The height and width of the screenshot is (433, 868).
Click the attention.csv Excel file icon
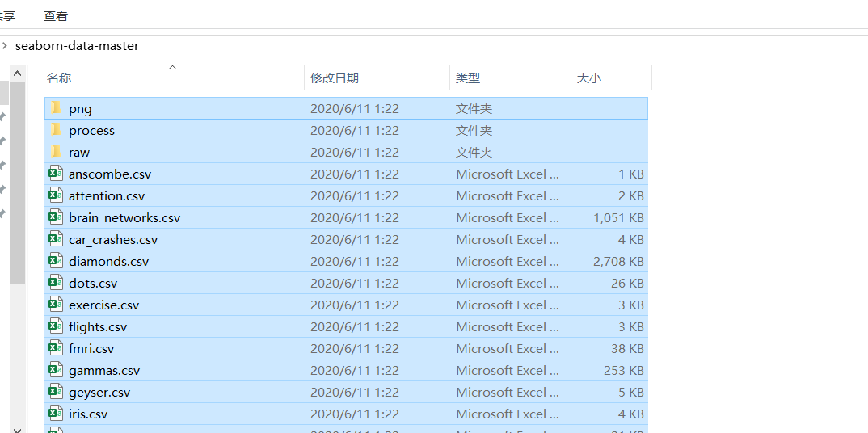[x=55, y=195]
